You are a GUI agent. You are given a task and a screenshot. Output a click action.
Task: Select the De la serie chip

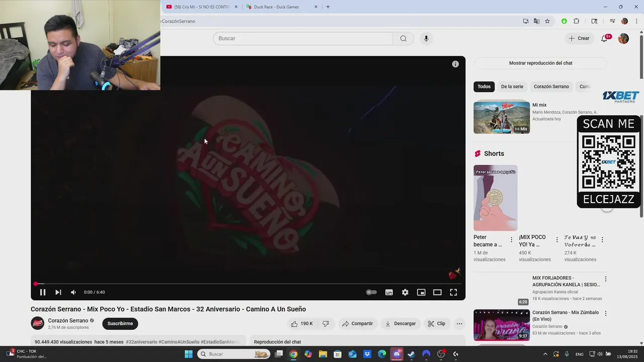point(512,86)
